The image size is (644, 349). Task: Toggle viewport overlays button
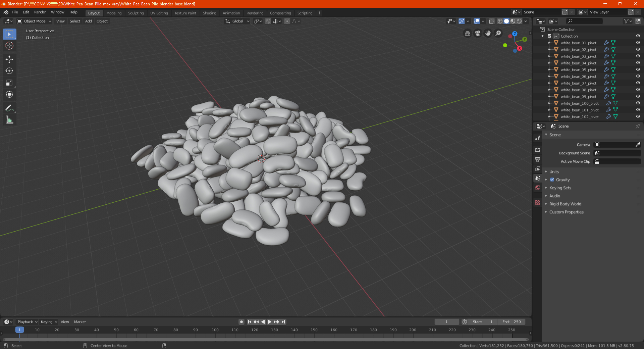pyautogui.click(x=477, y=21)
